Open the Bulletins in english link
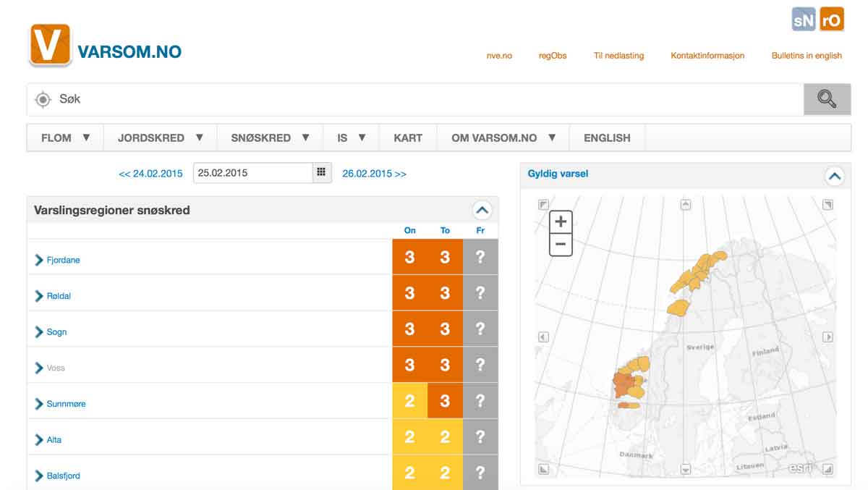 (807, 56)
